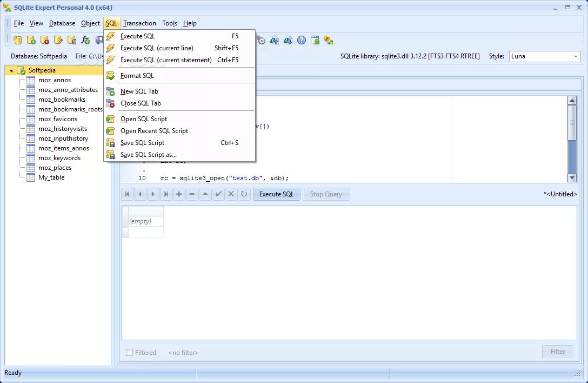
Task: Click the Execute SQL button below editor
Action: [x=276, y=194]
